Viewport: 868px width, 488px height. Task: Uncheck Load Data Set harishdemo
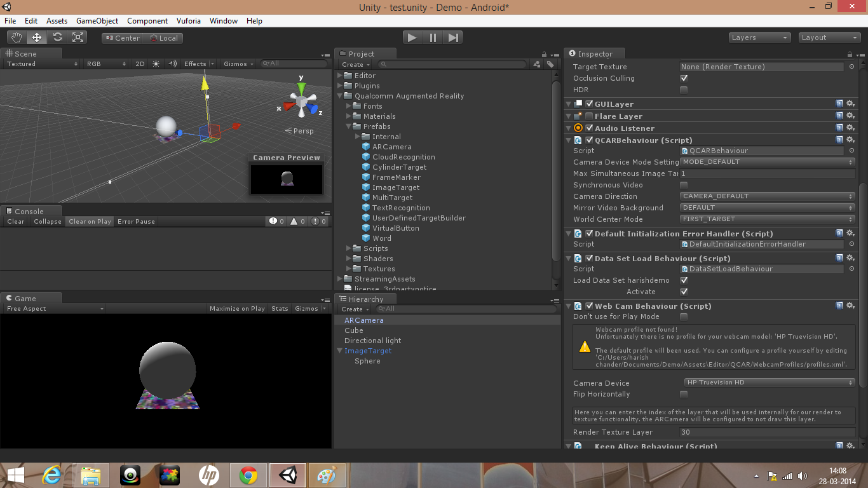click(x=684, y=280)
